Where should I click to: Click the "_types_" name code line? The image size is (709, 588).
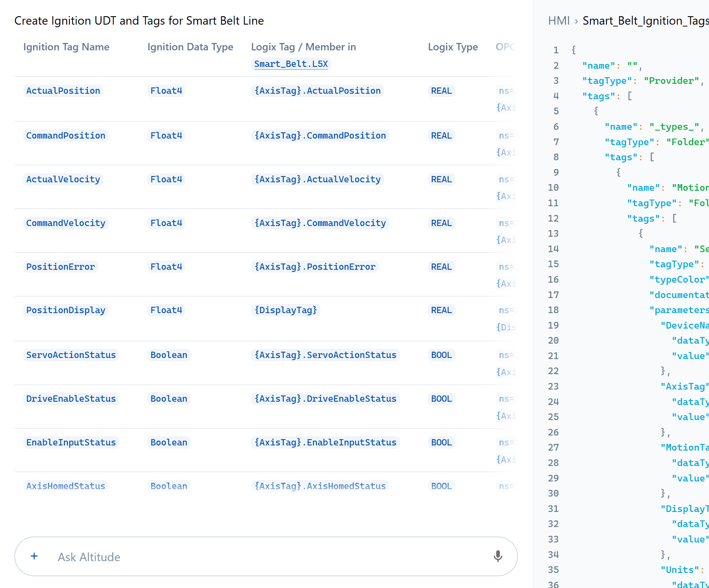(x=654, y=127)
